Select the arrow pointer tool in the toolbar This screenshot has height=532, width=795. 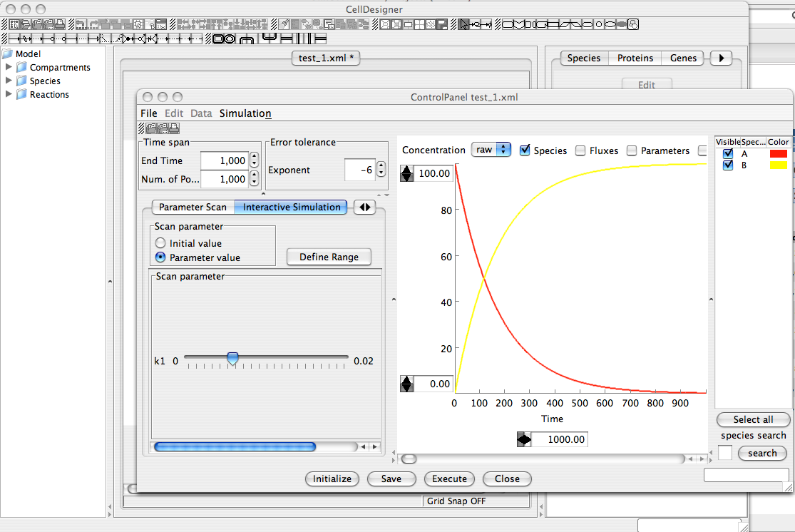[x=464, y=24]
